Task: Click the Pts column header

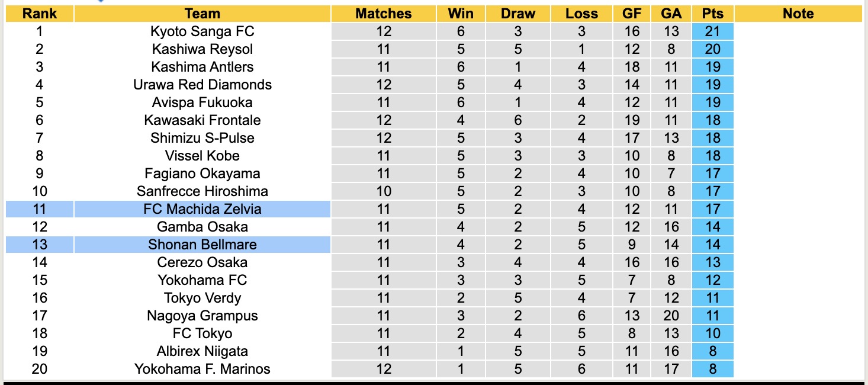Action: (712, 14)
